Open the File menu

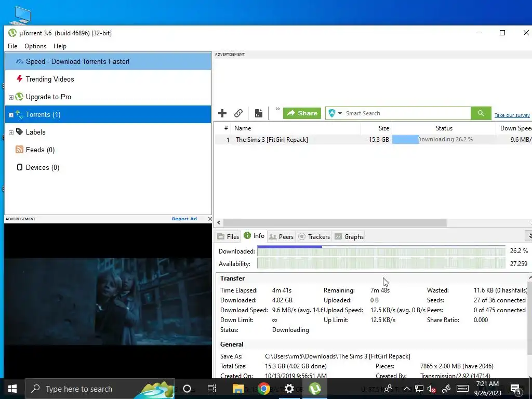(x=12, y=46)
